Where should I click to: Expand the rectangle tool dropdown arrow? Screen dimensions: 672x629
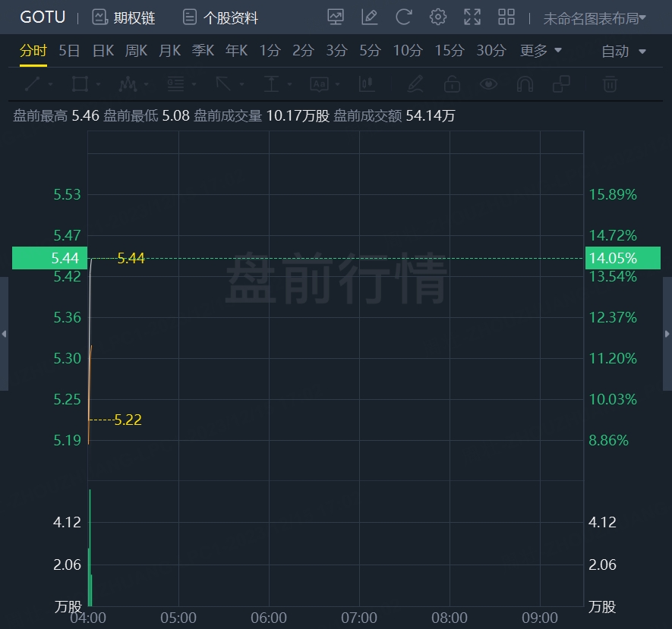[98, 84]
